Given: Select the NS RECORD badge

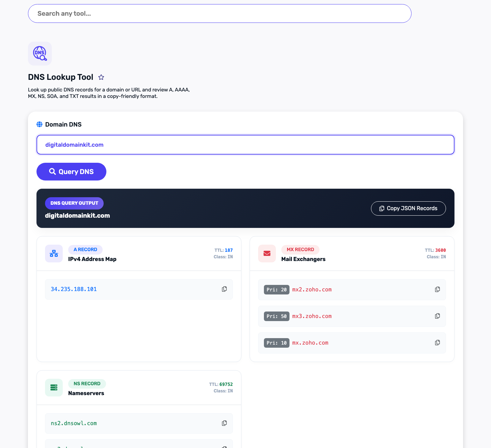Looking at the screenshot, I should 87,384.
